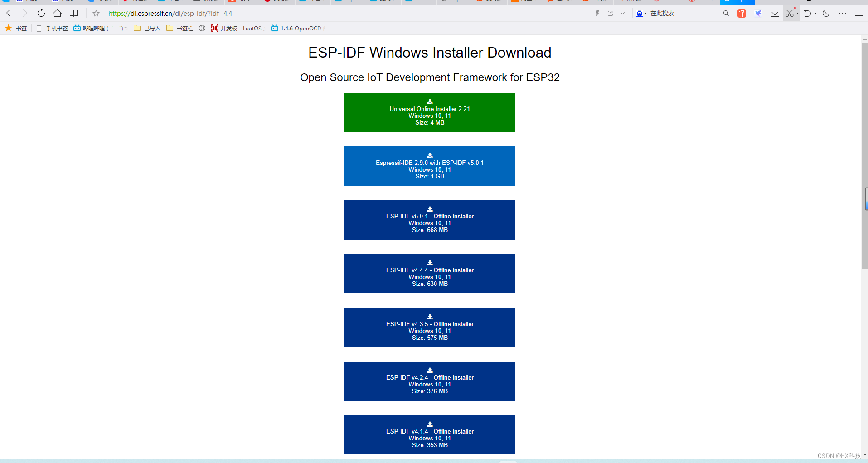Click the page vertical scrollbar thumb

(x=865, y=156)
